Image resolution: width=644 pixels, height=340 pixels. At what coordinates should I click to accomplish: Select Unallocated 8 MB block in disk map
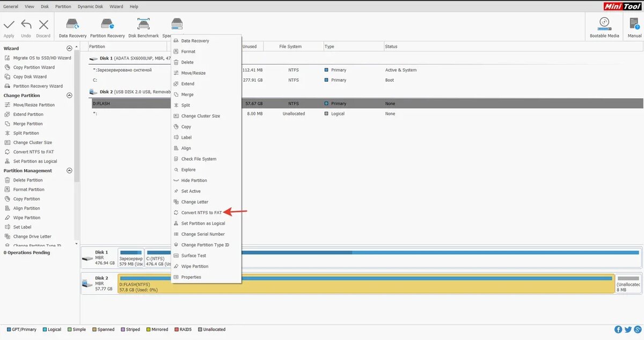[628, 284]
